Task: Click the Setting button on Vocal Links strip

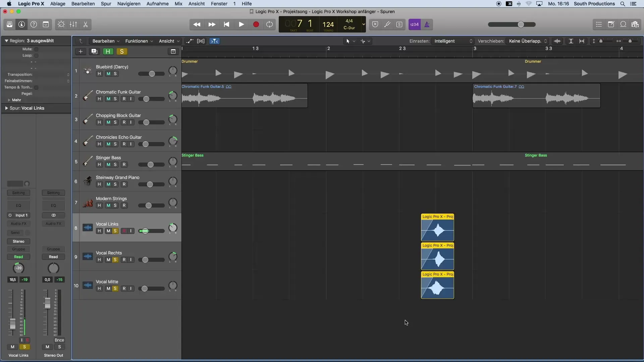Action: 18,193
